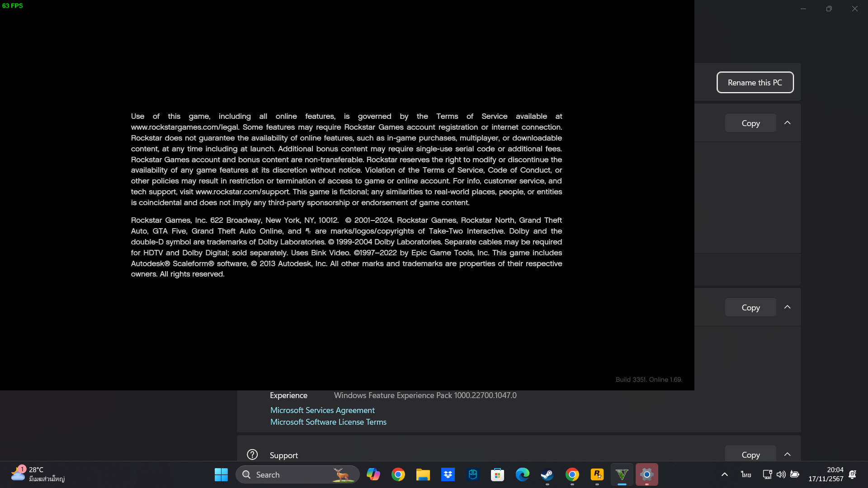The height and width of the screenshot is (488, 868).
Task: Open File Explorer from the taskbar
Action: coord(423,474)
